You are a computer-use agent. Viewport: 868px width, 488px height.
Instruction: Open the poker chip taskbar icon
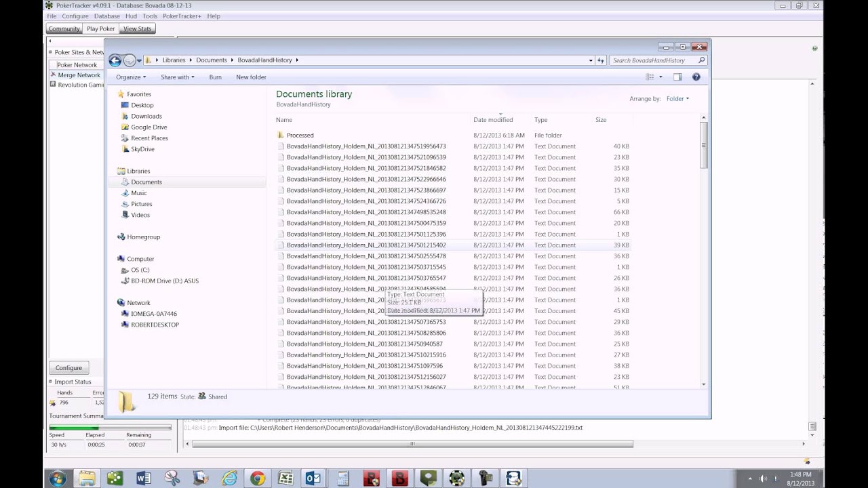click(x=456, y=479)
